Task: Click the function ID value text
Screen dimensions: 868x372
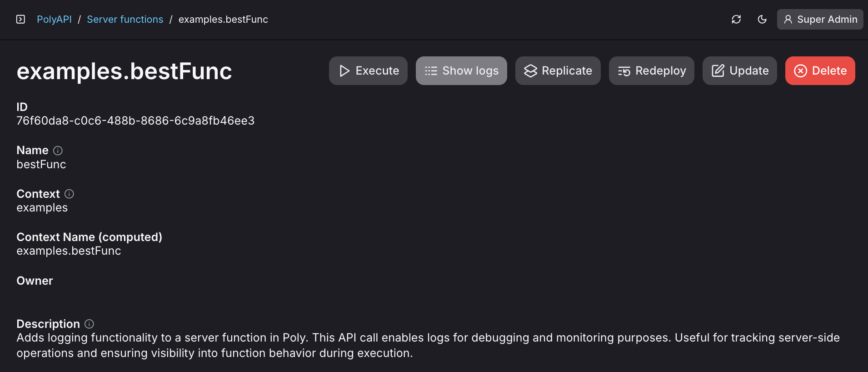Action: point(135,121)
